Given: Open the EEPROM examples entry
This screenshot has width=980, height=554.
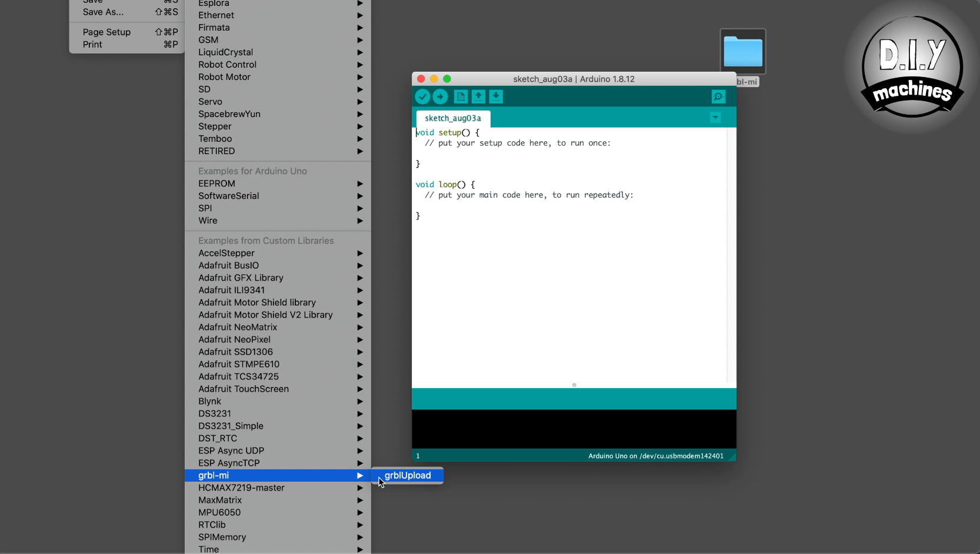Looking at the screenshot, I should [x=278, y=183].
